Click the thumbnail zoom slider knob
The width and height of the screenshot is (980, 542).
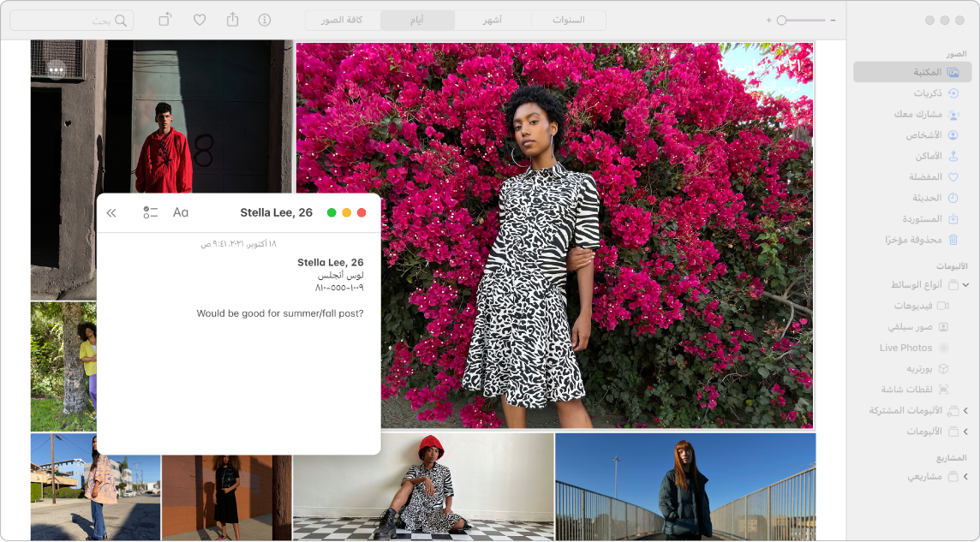tap(781, 21)
